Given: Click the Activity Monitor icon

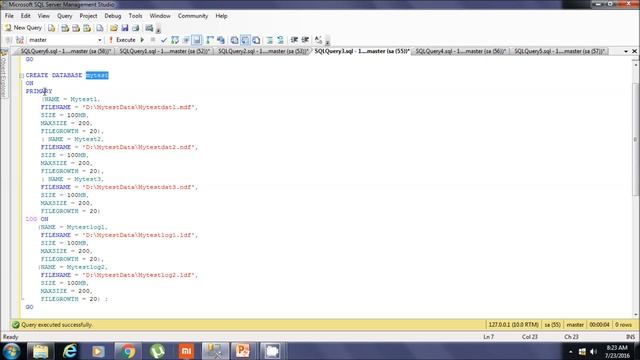Looking at the screenshot, I should tap(149, 28).
